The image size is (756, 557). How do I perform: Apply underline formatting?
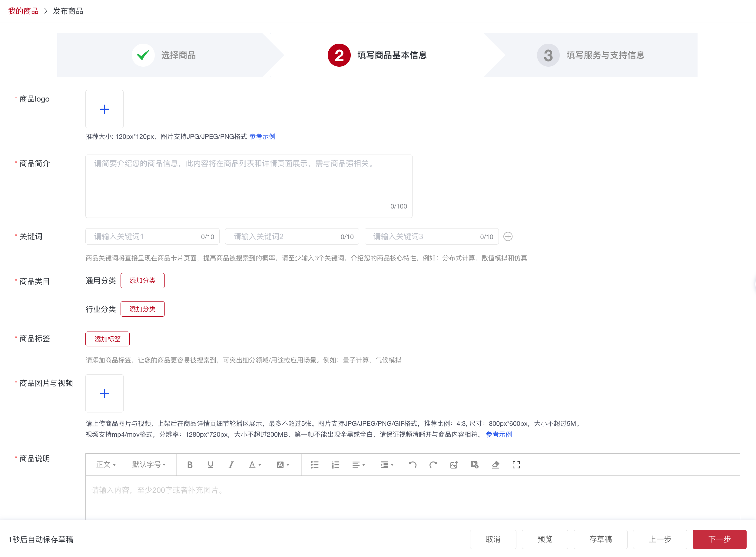click(x=211, y=464)
